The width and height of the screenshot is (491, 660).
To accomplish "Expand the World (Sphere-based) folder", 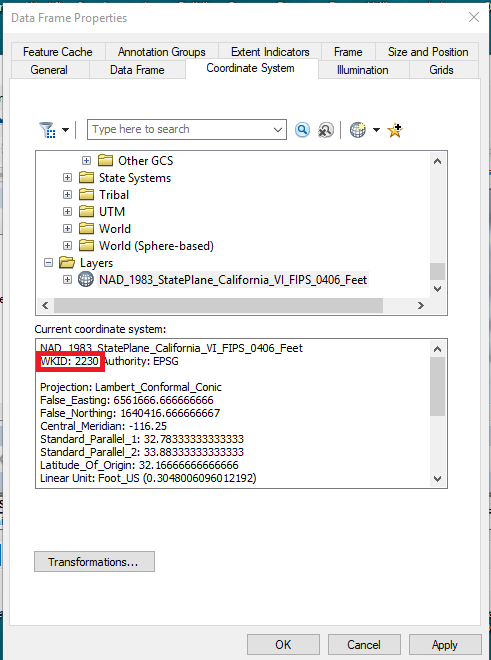I will (67, 245).
